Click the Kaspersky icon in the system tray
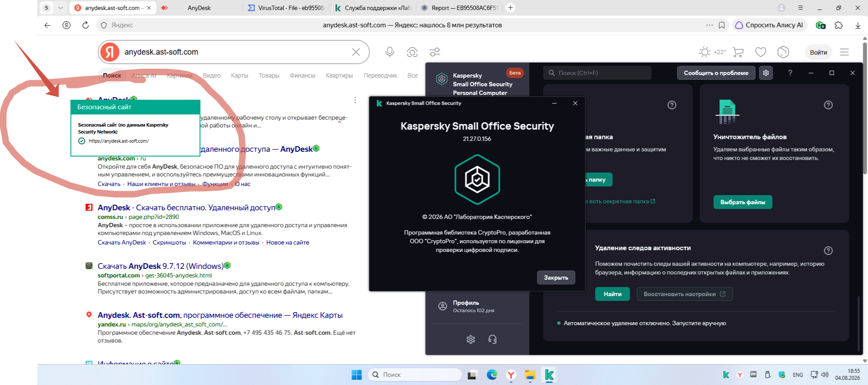 coord(726,375)
